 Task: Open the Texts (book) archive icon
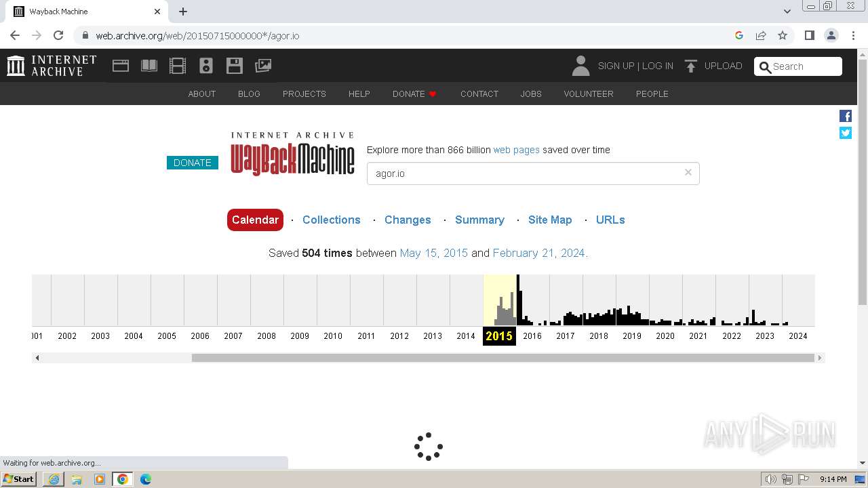coord(149,66)
